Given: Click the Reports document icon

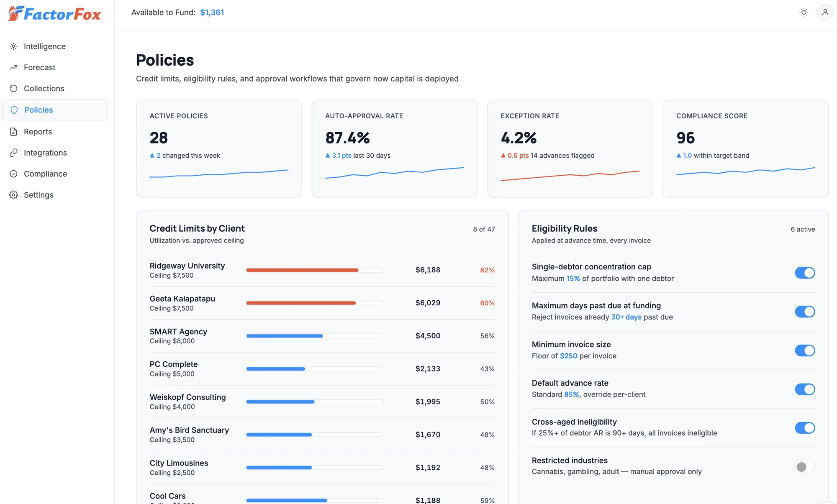Looking at the screenshot, I should [14, 132].
